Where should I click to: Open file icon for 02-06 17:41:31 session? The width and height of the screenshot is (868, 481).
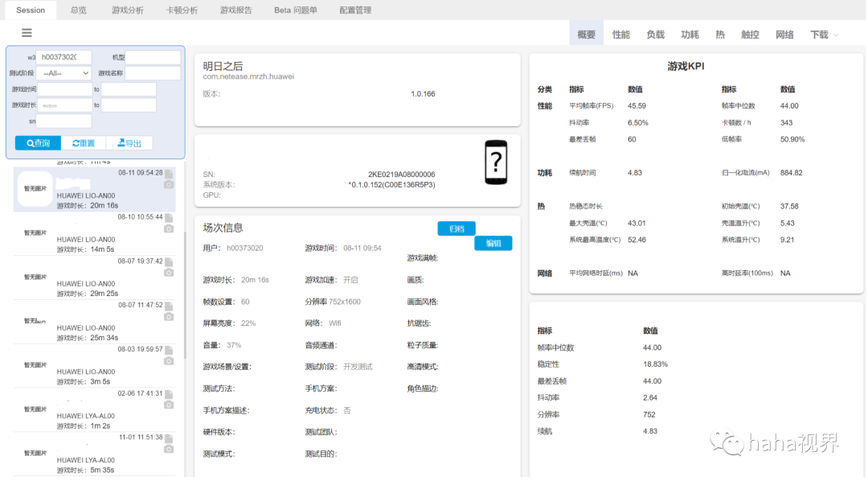tap(169, 394)
